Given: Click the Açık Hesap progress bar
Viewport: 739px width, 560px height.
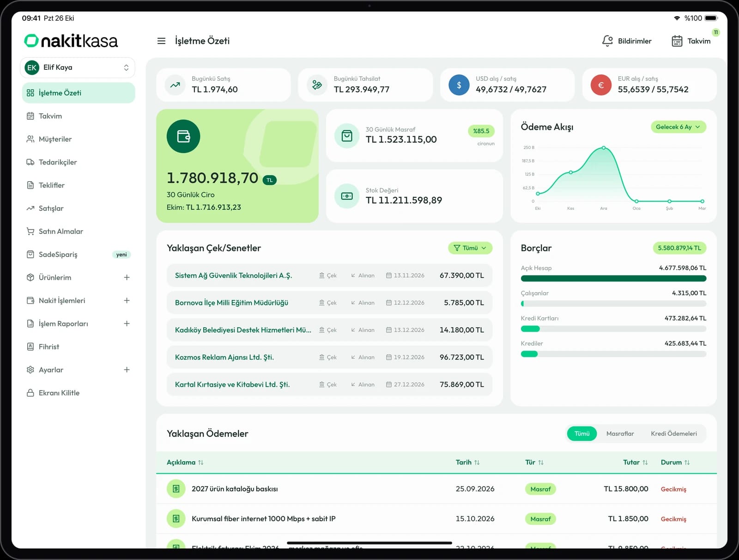Looking at the screenshot, I should pyautogui.click(x=613, y=279).
